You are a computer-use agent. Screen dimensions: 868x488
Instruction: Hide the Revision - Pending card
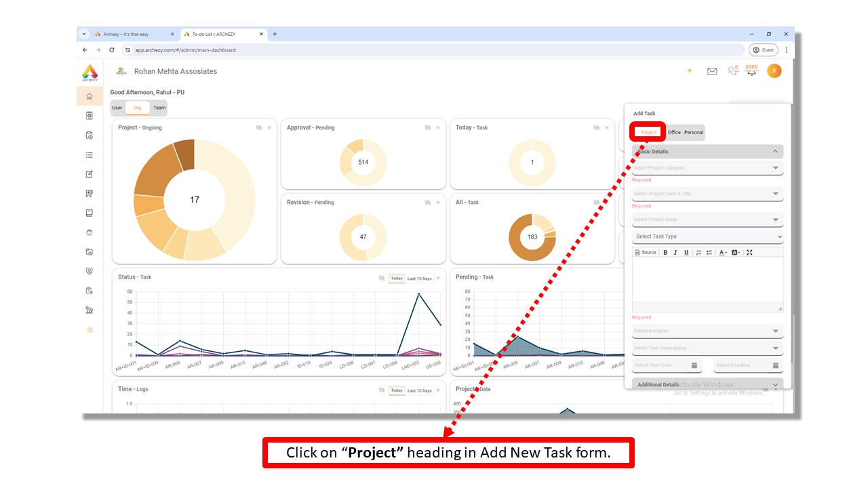pos(427,202)
